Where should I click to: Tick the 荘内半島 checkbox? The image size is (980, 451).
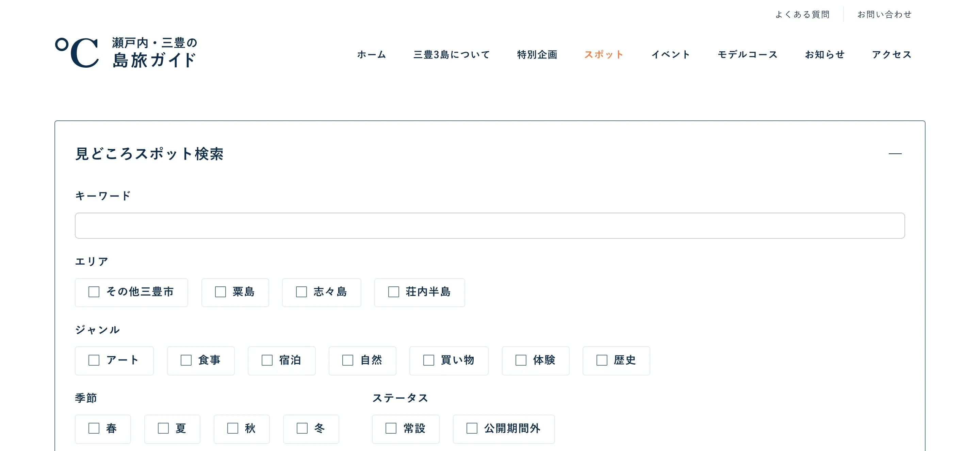393,292
